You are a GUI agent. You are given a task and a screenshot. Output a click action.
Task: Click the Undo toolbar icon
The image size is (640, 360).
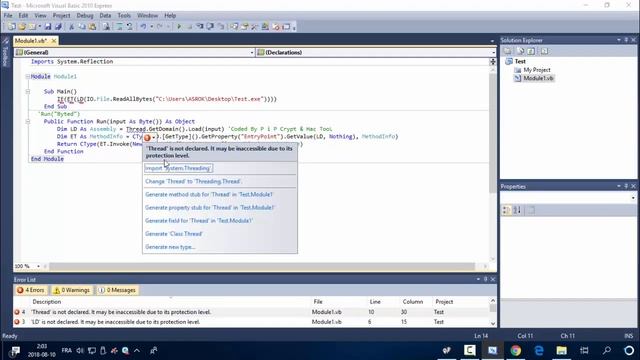(x=143, y=27)
